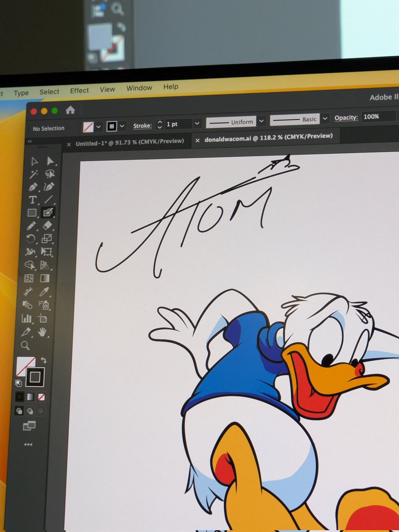
Task: Open Basic brush definition dropdown
Action: 325,118
